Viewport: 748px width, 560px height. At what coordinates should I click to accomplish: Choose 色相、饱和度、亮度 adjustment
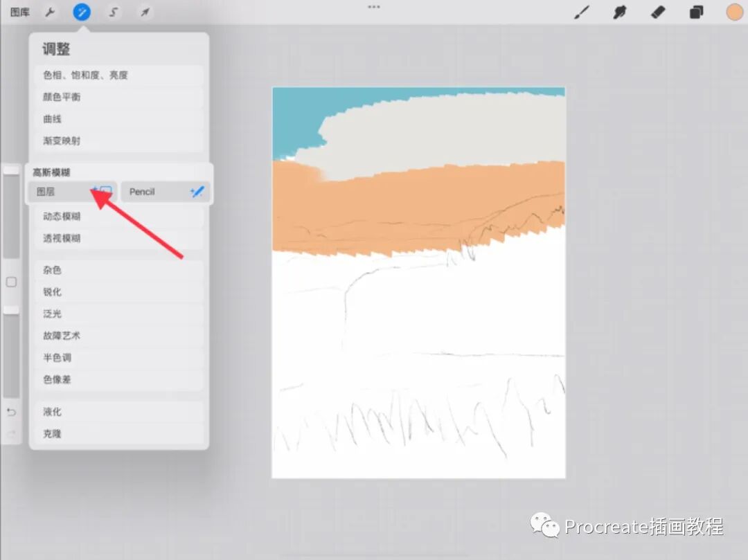[119, 75]
